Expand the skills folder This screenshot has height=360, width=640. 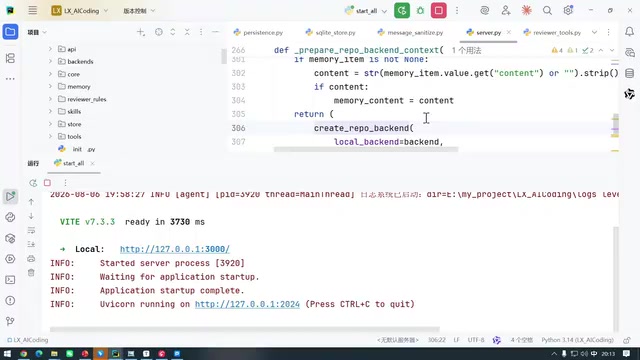click(x=50, y=111)
